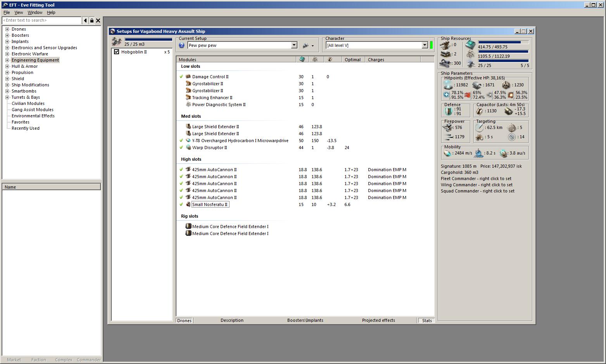Click the volley damage icon showing 1179
Screen dimensions: 606x364
click(x=448, y=137)
